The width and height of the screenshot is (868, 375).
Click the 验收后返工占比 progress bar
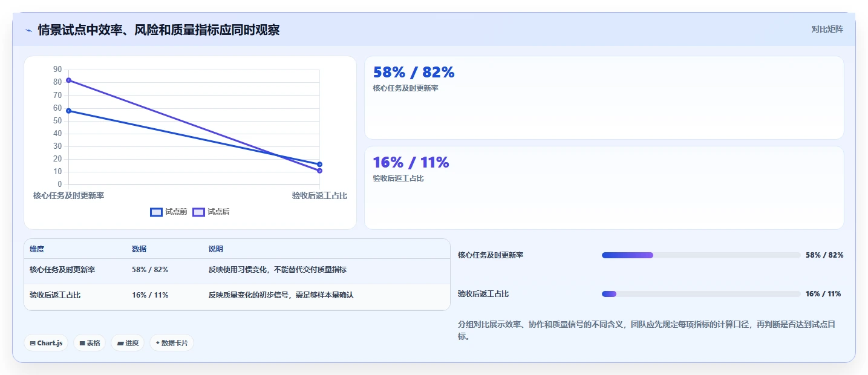[x=701, y=294]
